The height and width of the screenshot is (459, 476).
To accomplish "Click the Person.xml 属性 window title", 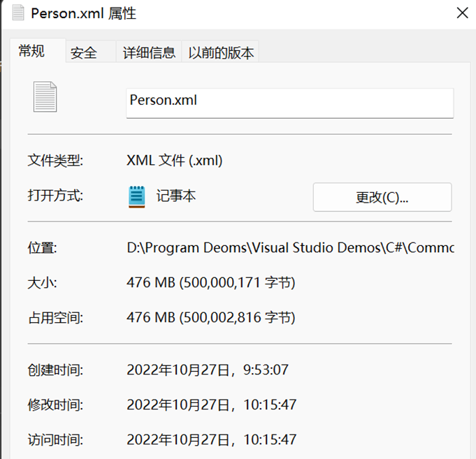I will [x=83, y=13].
